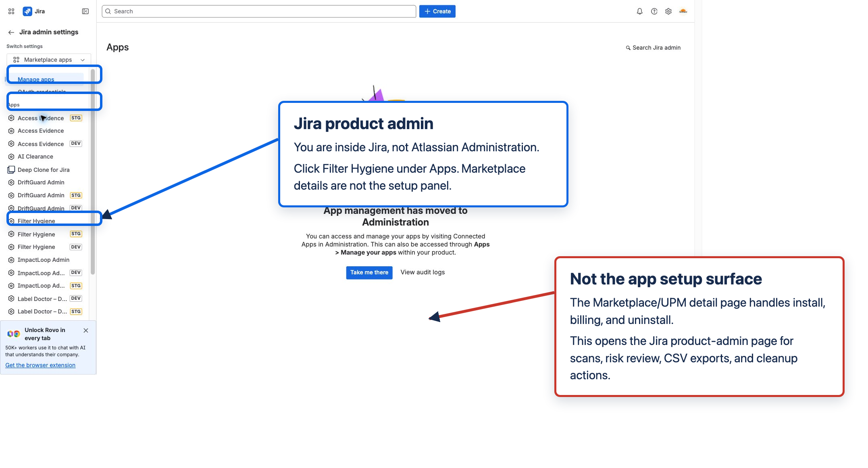This screenshot has width=868, height=468.
Task: Click the DEV badge on Filter Hygiene
Action: 76,247
